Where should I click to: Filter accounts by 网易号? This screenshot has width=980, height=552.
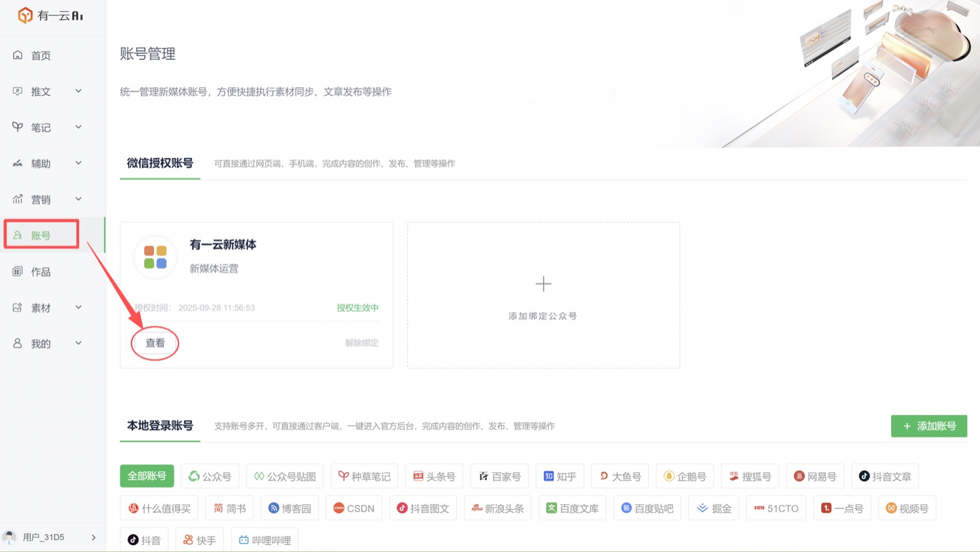[x=815, y=476]
